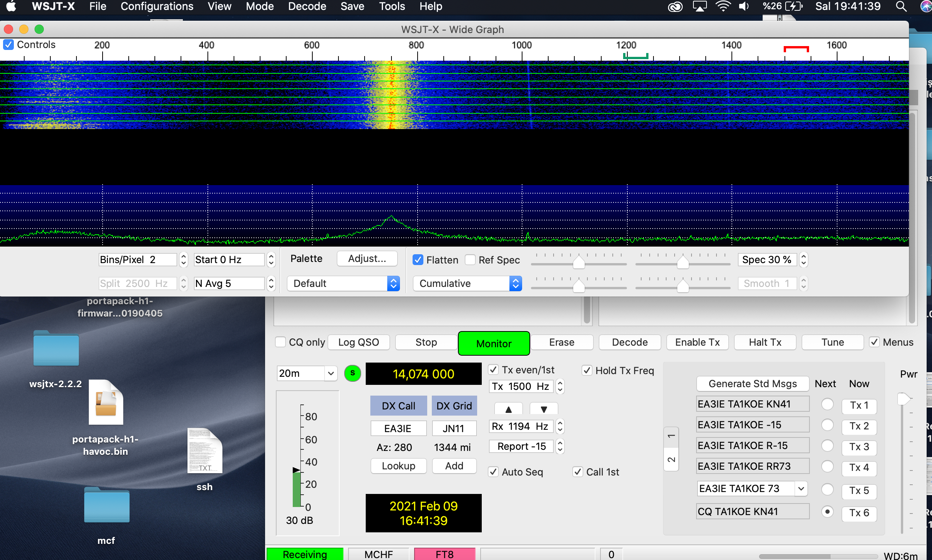Click the battery status icon
This screenshot has height=560, width=932.
(x=794, y=7)
